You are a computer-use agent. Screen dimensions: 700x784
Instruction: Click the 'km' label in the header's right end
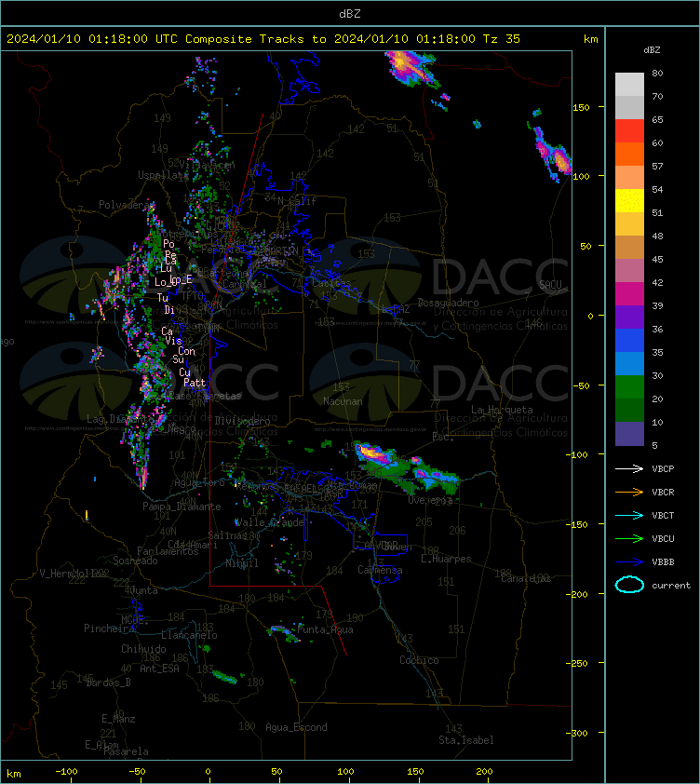click(590, 38)
